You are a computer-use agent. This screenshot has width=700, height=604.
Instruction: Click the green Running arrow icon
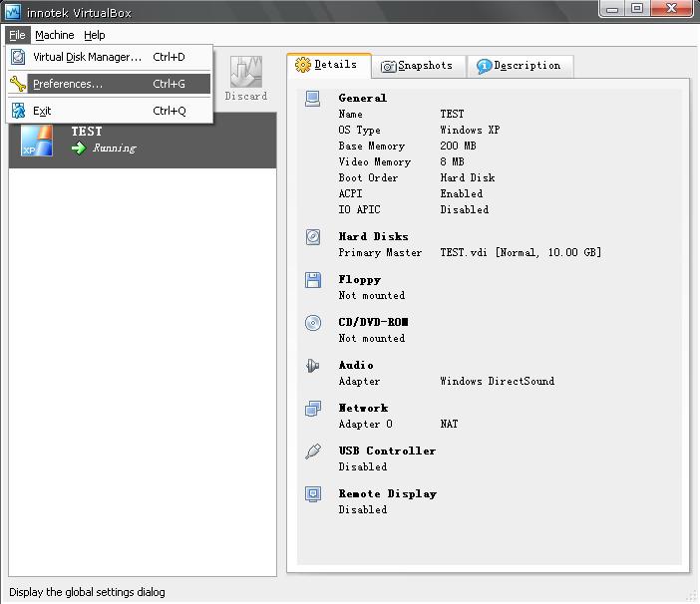point(79,148)
